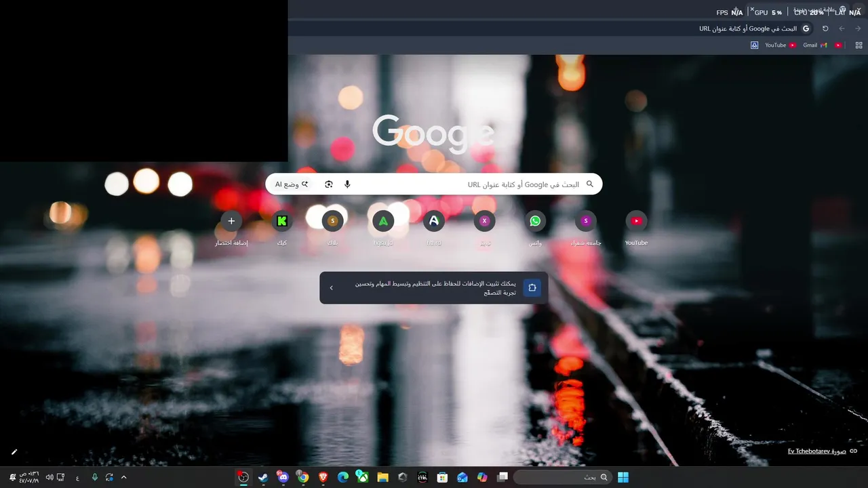Toggle the microphone tray icon
This screenshot has height=488, width=868.
tap(94, 477)
